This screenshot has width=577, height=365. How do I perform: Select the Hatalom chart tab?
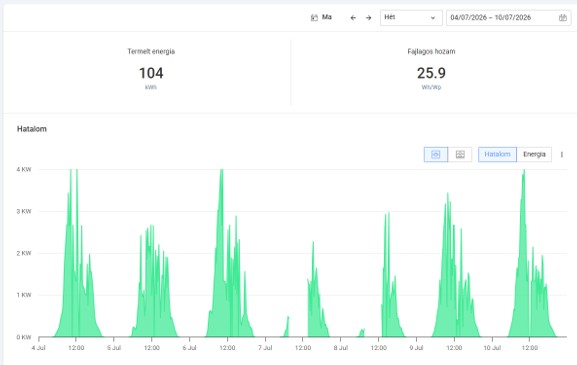pos(497,155)
